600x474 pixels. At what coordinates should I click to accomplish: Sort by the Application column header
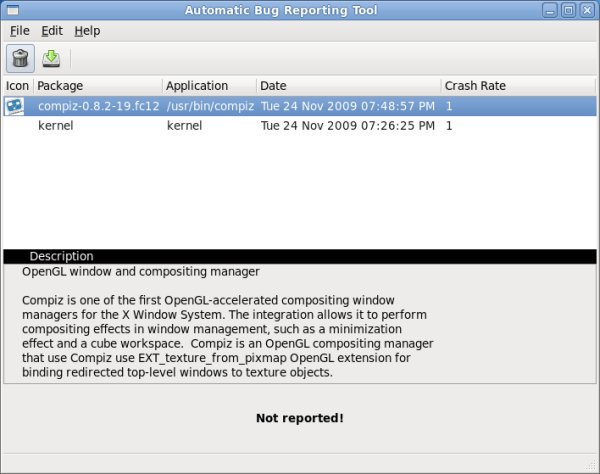click(209, 86)
